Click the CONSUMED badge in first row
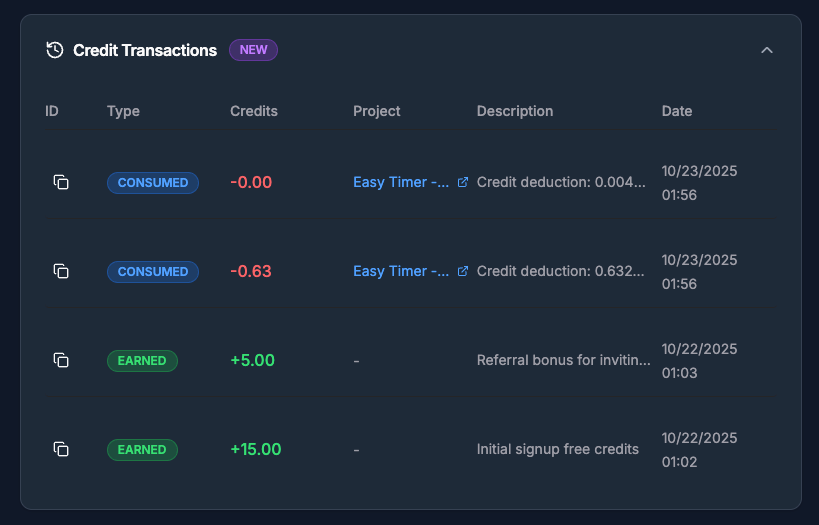 pyautogui.click(x=153, y=183)
